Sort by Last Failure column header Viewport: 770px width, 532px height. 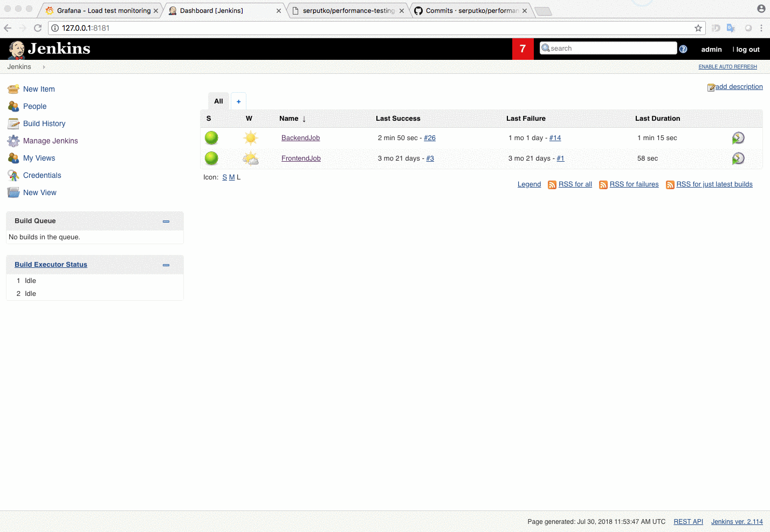pyautogui.click(x=526, y=119)
